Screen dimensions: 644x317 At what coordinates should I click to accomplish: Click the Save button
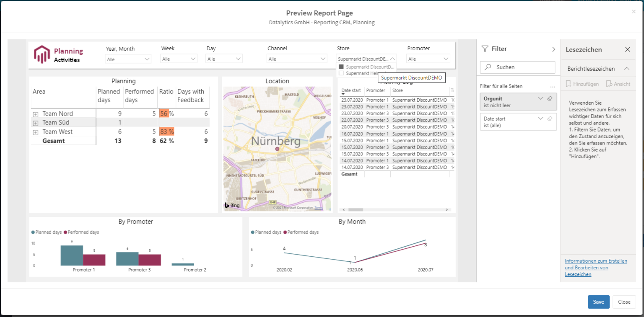click(598, 302)
